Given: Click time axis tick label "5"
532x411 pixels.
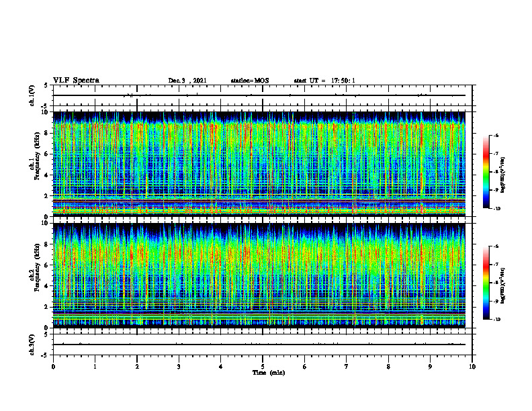Looking at the screenshot, I should tap(263, 367).
